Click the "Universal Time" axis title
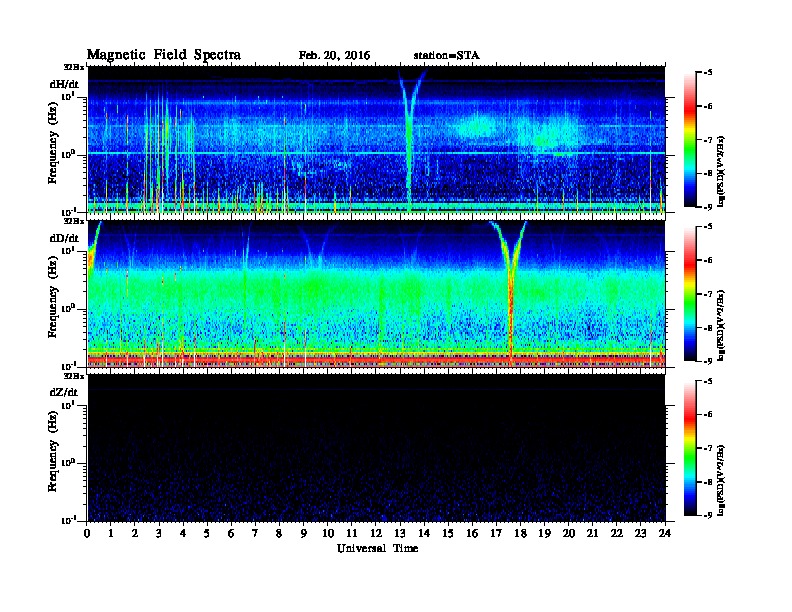 click(x=377, y=548)
